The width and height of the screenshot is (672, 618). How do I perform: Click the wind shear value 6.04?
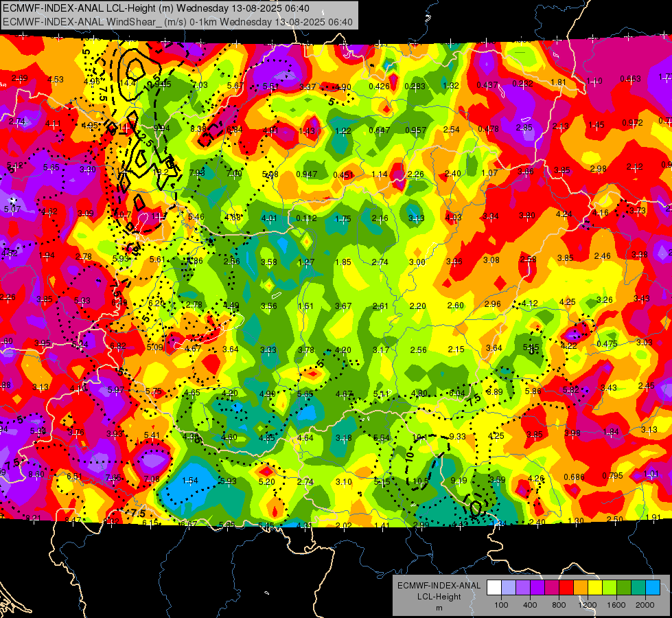[x=457, y=393]
